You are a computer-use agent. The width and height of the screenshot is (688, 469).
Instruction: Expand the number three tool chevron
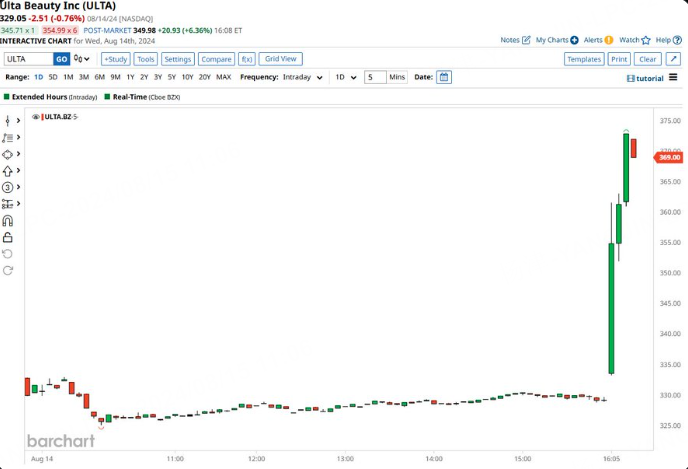[18, 187]
